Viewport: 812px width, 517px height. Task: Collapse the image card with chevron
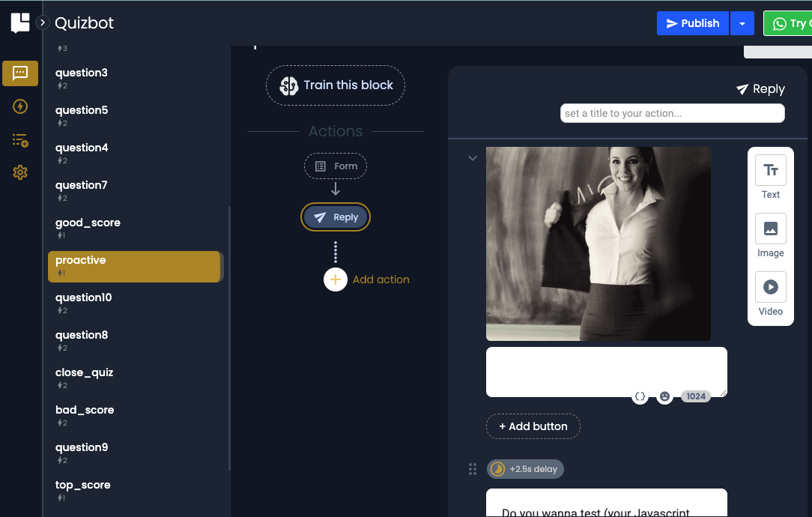(472, 158)
